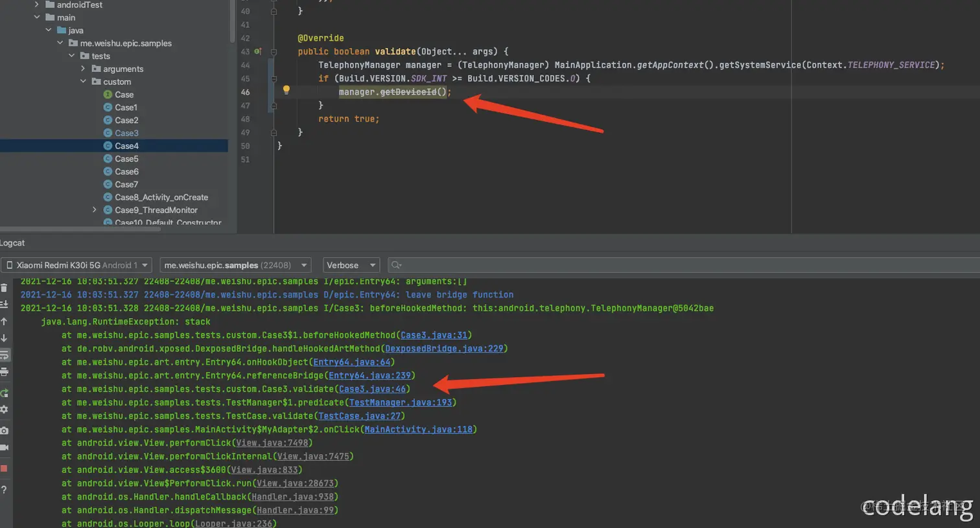Collapse the me.weishu.epic.samples package arrow

(60, 43)
